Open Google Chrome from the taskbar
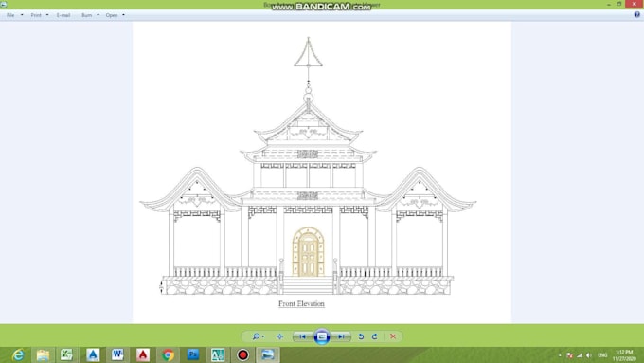The image size is (644, 363). [x=168, y=354]
